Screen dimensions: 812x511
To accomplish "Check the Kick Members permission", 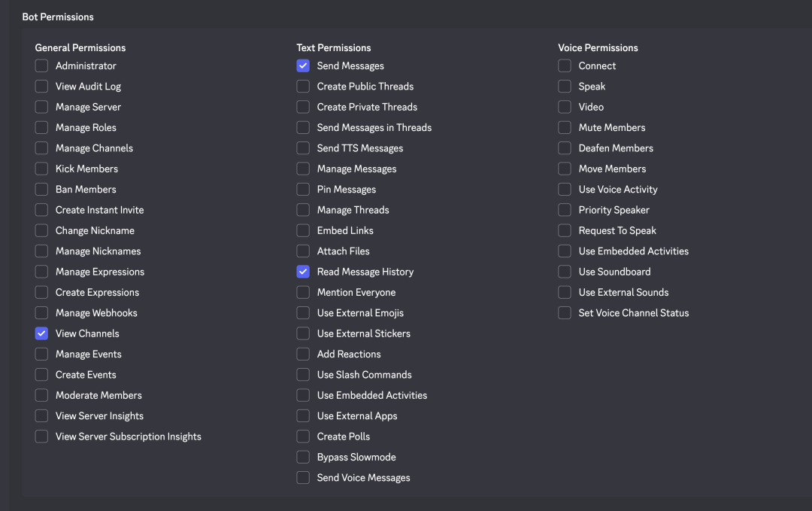I will [41, 169].
